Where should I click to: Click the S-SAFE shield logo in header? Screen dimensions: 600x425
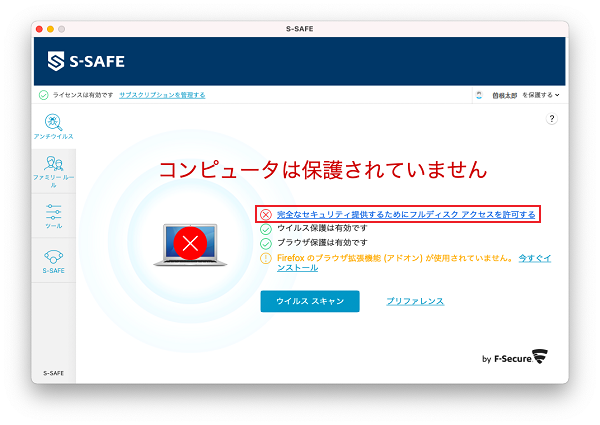57,61
